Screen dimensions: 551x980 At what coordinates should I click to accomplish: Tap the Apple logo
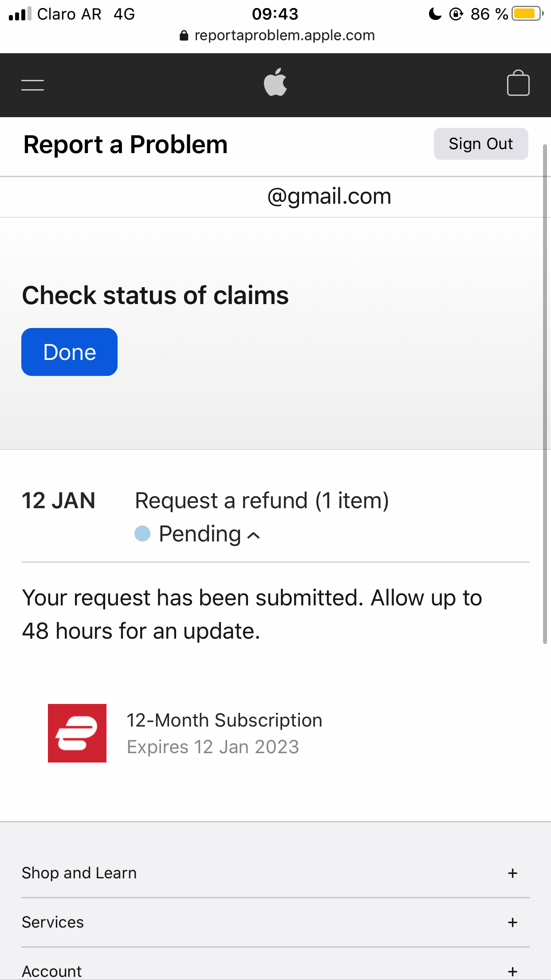[275, 83]
